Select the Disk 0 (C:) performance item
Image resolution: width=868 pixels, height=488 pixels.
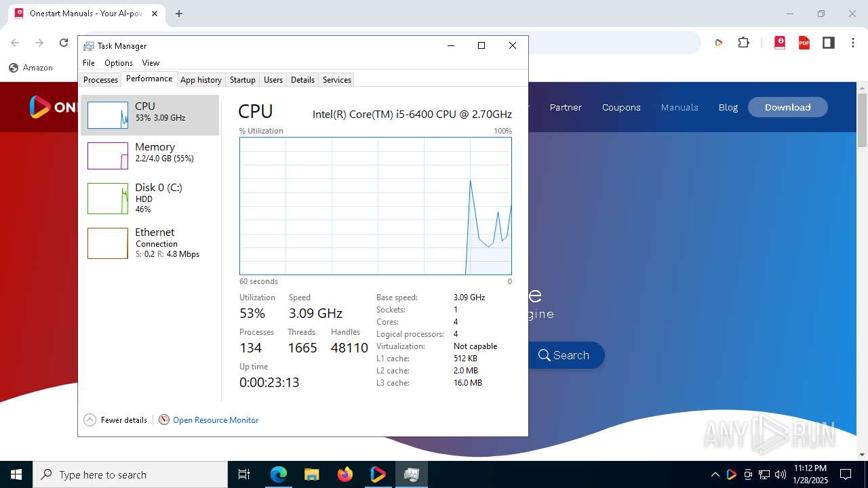tap(150, 198)
